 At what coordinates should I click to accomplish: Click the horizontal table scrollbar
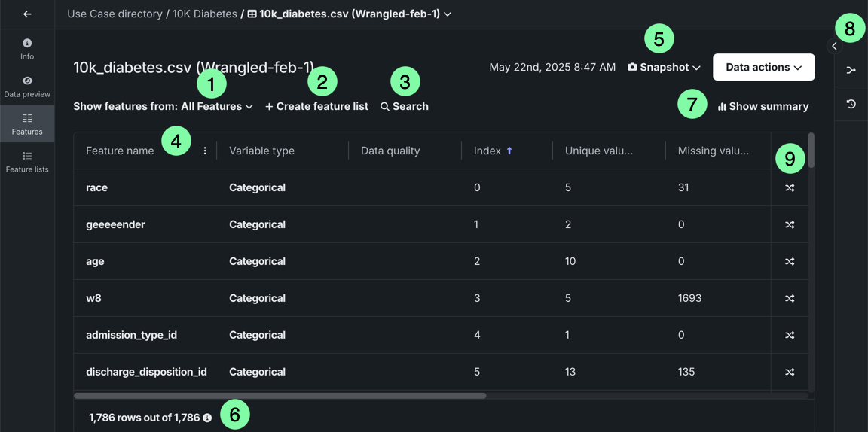(280, 395)
